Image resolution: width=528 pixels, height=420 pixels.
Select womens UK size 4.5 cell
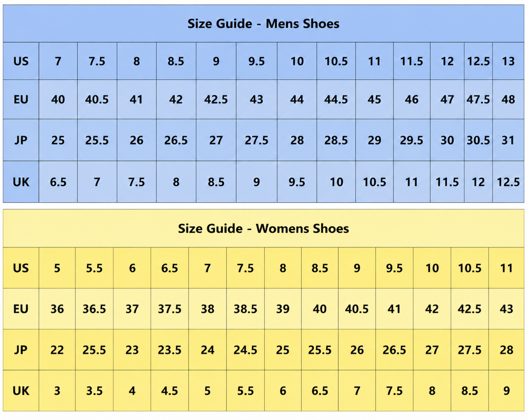point(170,391)
